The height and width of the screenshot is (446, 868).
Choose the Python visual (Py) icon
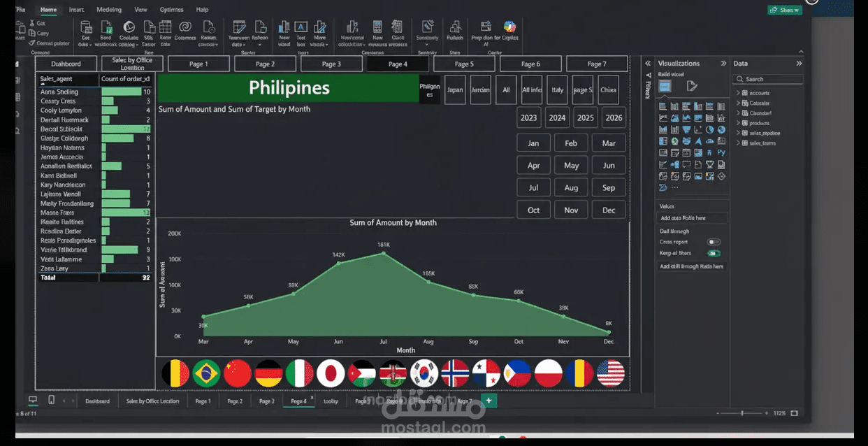pyautogui.click(x=721, y=152)
